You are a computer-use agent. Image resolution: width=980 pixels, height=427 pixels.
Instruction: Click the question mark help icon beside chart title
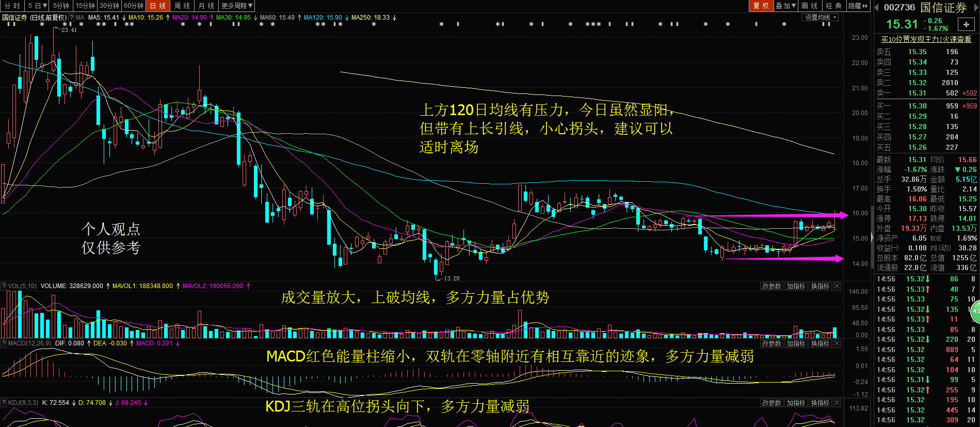point(72,18)
